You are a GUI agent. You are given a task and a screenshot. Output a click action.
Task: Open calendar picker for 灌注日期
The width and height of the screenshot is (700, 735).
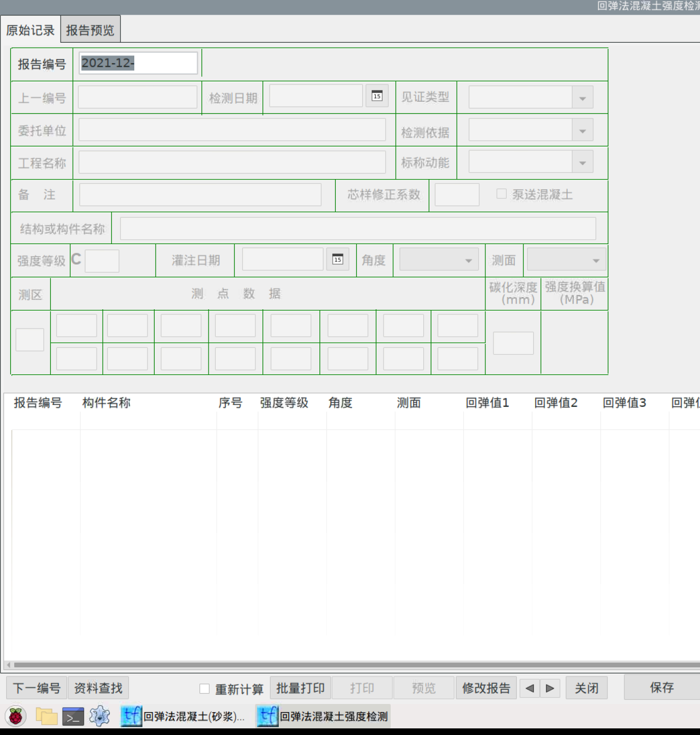coord(338,259)
